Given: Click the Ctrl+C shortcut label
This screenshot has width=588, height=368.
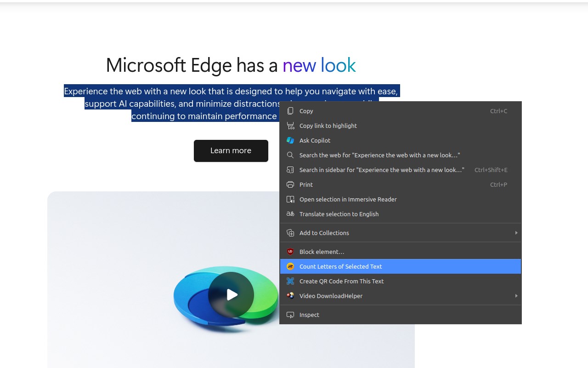Looking at the screenshot, I should tap(499, 111).
